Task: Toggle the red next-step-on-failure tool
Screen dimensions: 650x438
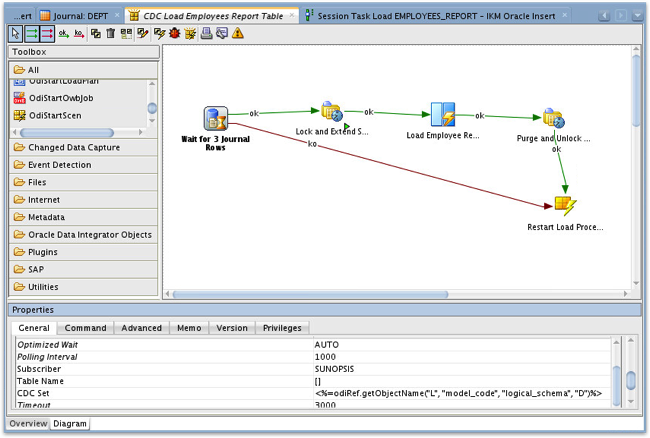Action: tap(47, 34)
